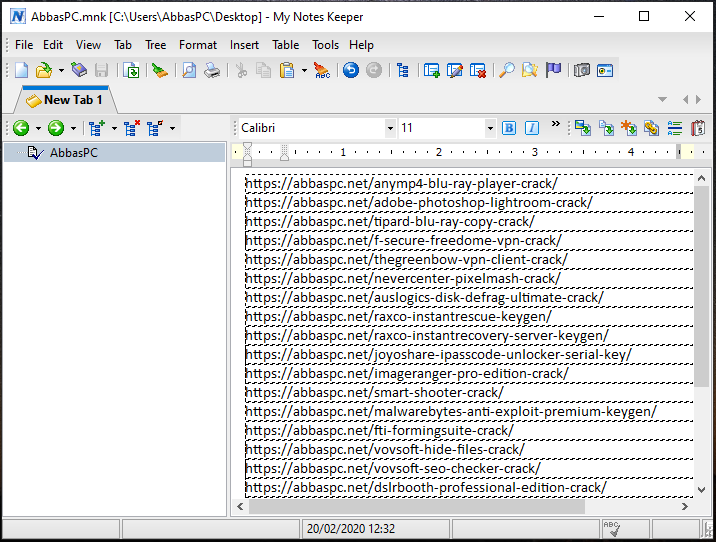Screen dimensions: 716x542
Task: Click the blue flag icon
Action: pos(553,70)
